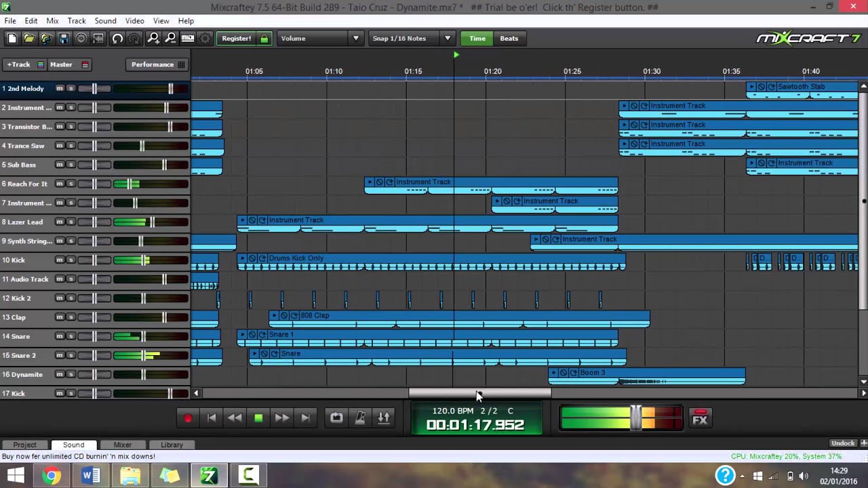Open the Performance panel toggle
The height and width of the screenshot is (488, 868).
[x=157, y=64]
